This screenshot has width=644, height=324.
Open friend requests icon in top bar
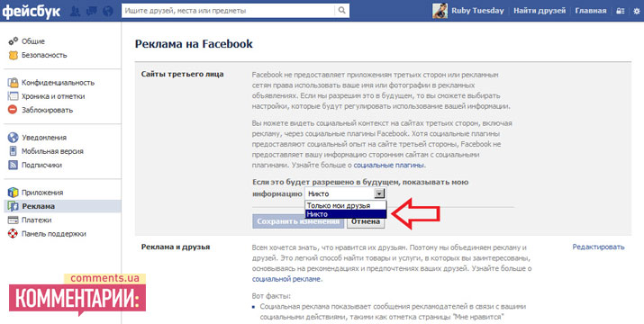[x=75, y=11]
